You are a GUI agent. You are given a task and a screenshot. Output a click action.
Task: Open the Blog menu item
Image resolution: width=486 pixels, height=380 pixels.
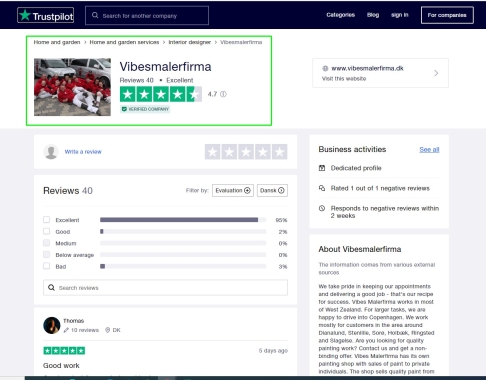point(373,15)
